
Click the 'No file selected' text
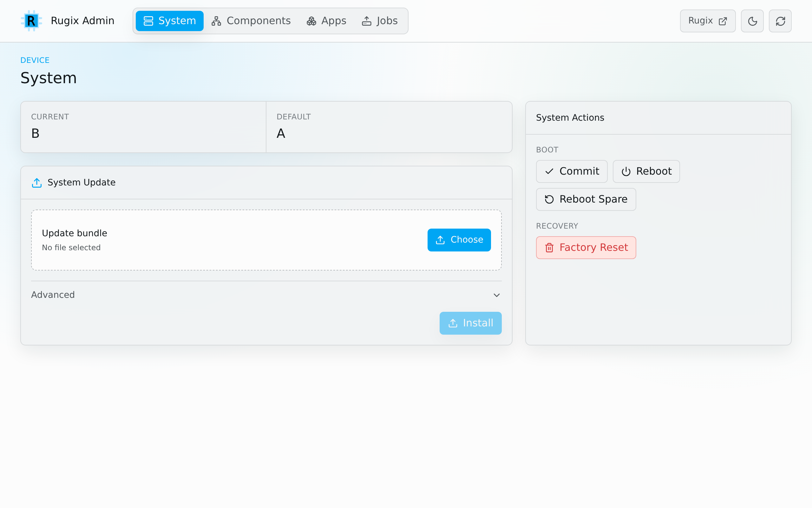coord(71,248)
